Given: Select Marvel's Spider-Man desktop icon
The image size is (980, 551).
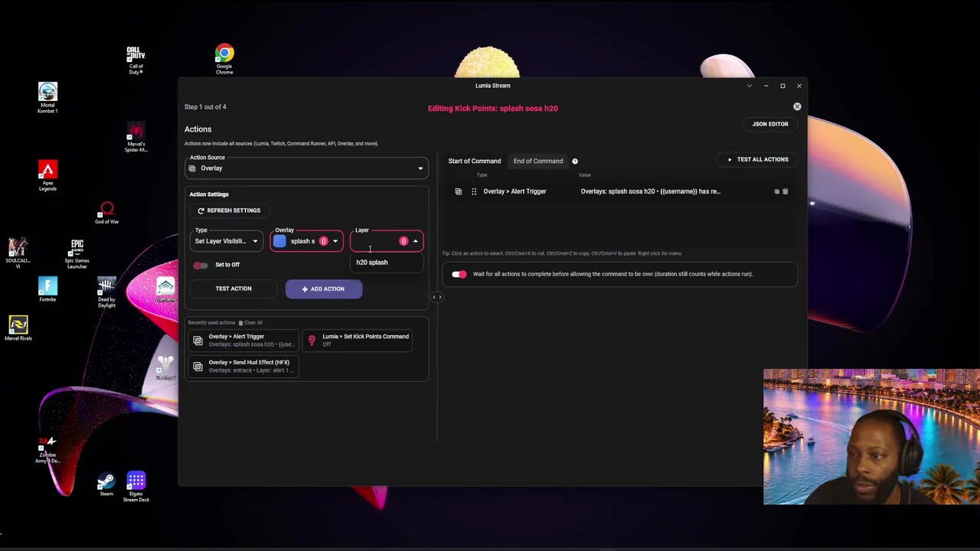Looking at the screenshot, I should coord(136,137).
